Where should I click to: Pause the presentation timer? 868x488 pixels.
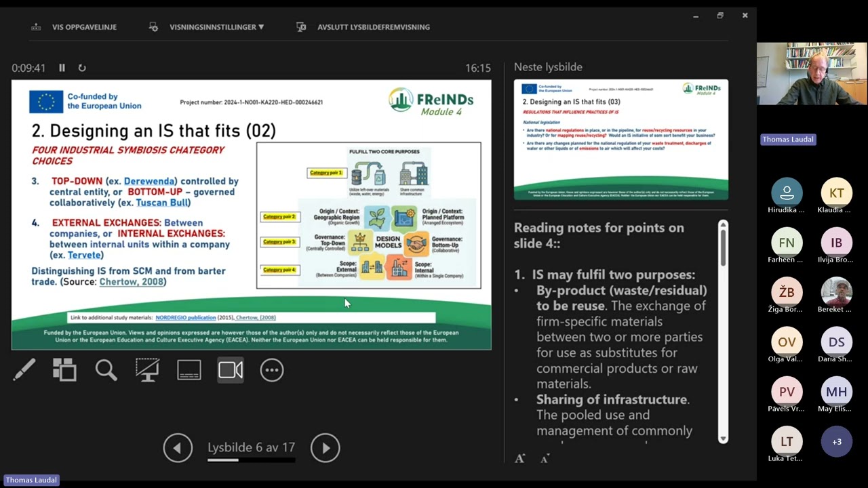(62, 68)
